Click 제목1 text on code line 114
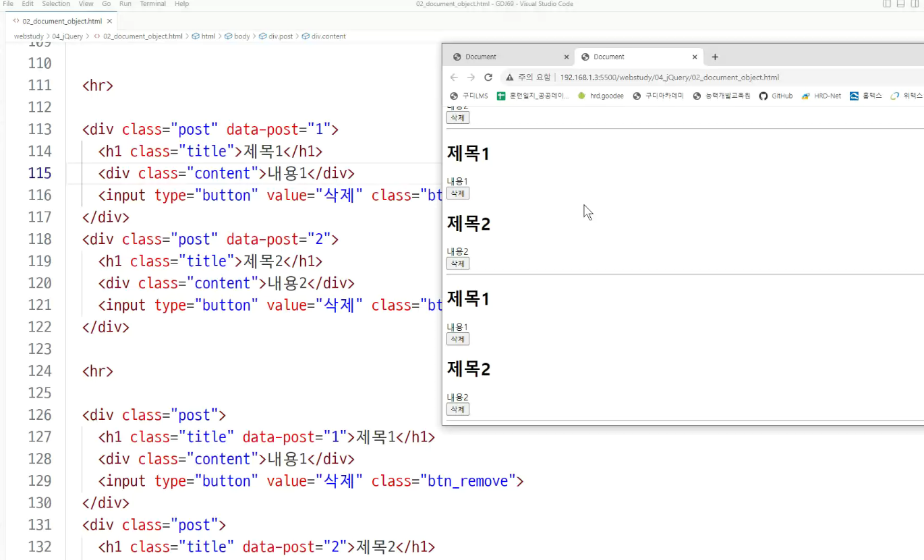Screen dimensions: 924x560 pyautogui.click(x=263, y=151)
